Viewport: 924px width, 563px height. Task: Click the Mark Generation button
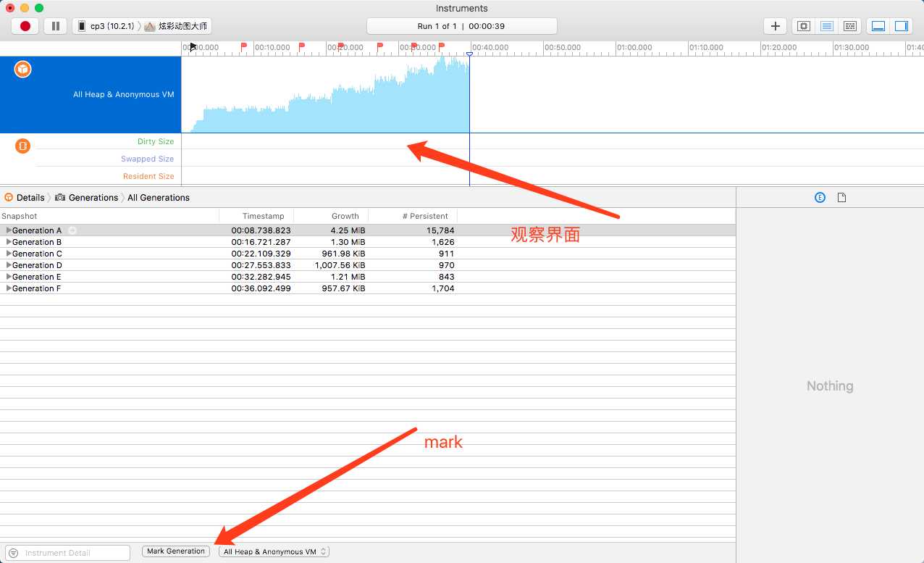(176, 551)
